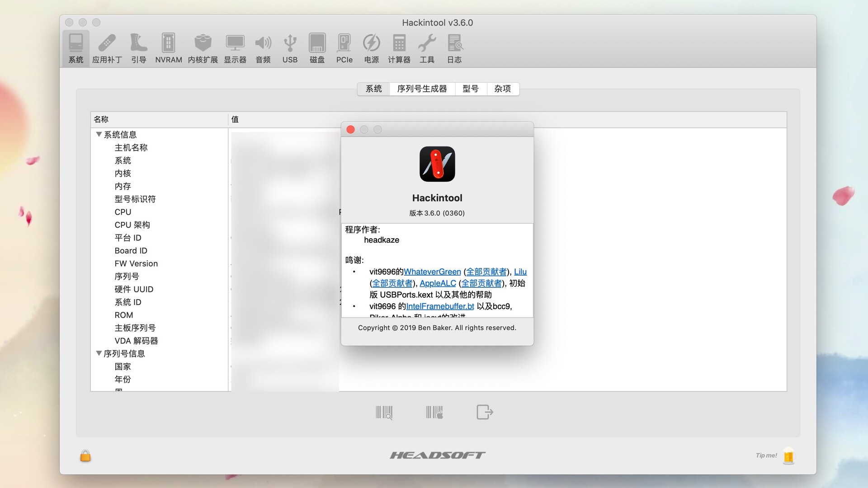Switch to the 序列号生成器 tab

(422, 89)
